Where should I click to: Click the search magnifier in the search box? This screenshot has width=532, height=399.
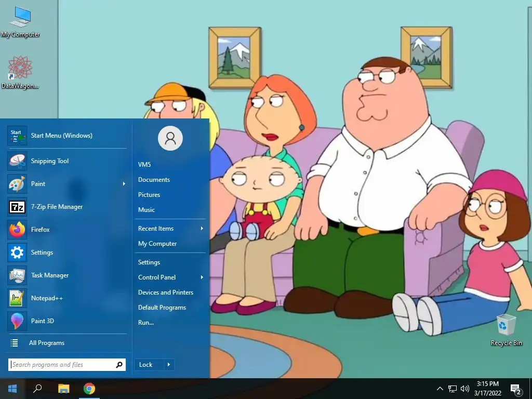click(x=119, y=365)
